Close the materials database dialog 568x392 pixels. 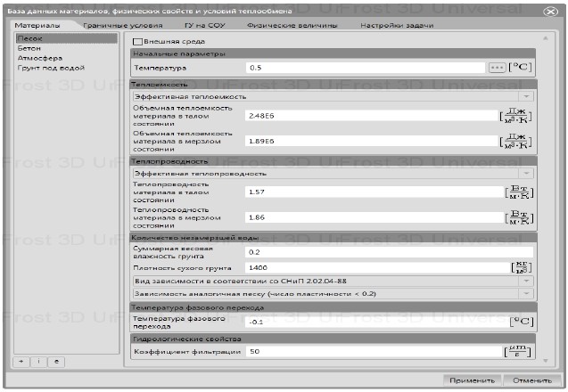(x=550, y=12)
